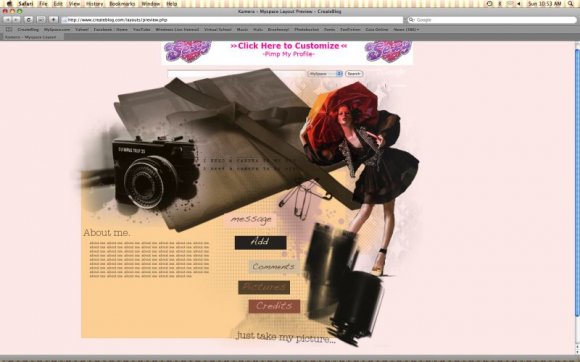The height and width of the screenshot is (362, 580).
Task: Open the Help menu
Action: coord(172,4)
